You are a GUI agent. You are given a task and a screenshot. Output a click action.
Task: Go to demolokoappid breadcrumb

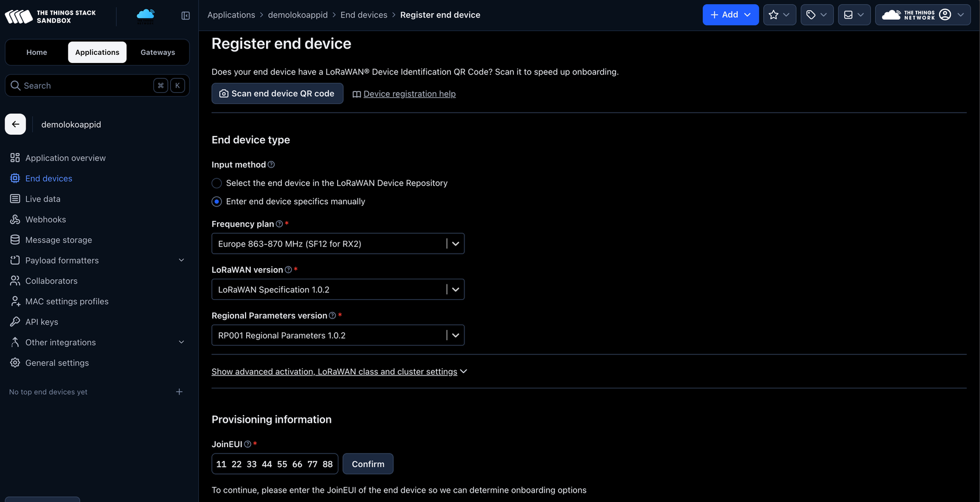[297, 15]
